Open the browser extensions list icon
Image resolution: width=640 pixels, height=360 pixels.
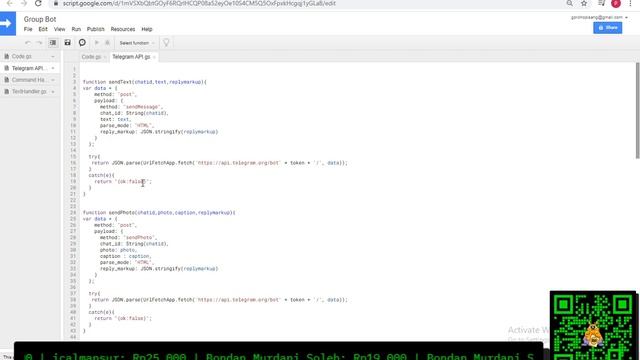pyautogui.click(x=602, y=3)
